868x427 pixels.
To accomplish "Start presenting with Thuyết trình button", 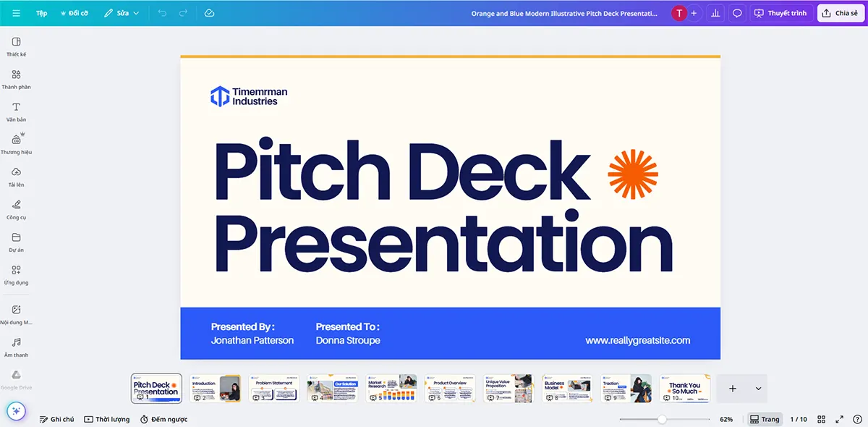I will (x=781, y=13).
